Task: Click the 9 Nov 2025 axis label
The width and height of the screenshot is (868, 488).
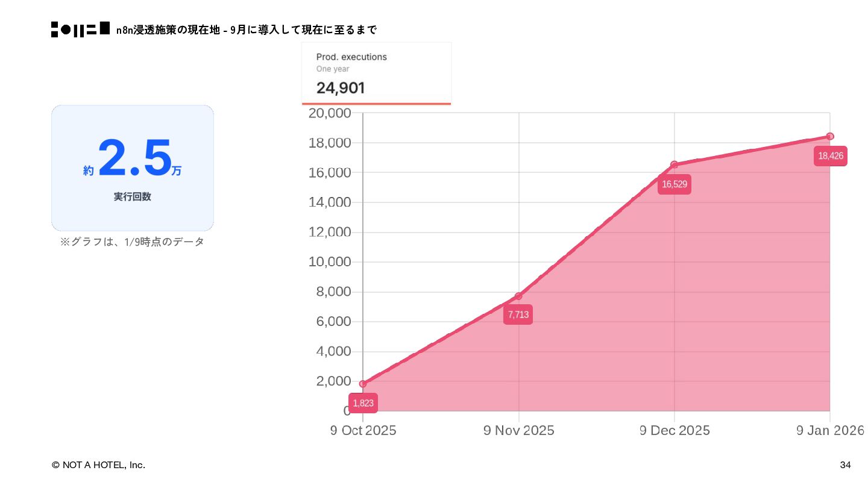Action: point(518,430)
